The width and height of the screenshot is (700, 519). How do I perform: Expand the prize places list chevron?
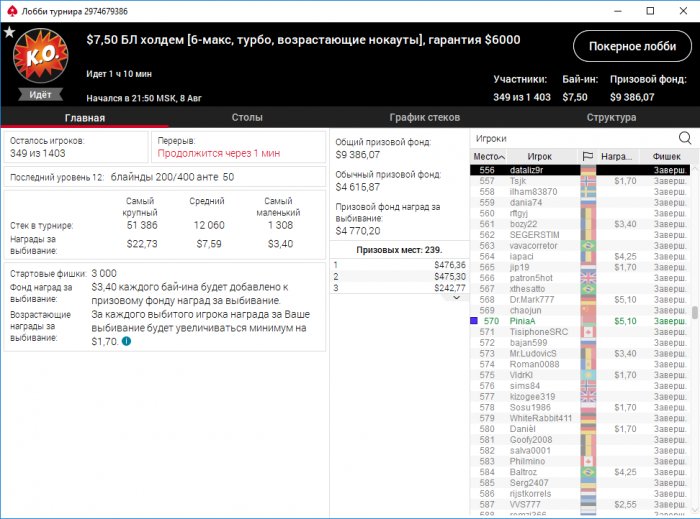(456, 298)
